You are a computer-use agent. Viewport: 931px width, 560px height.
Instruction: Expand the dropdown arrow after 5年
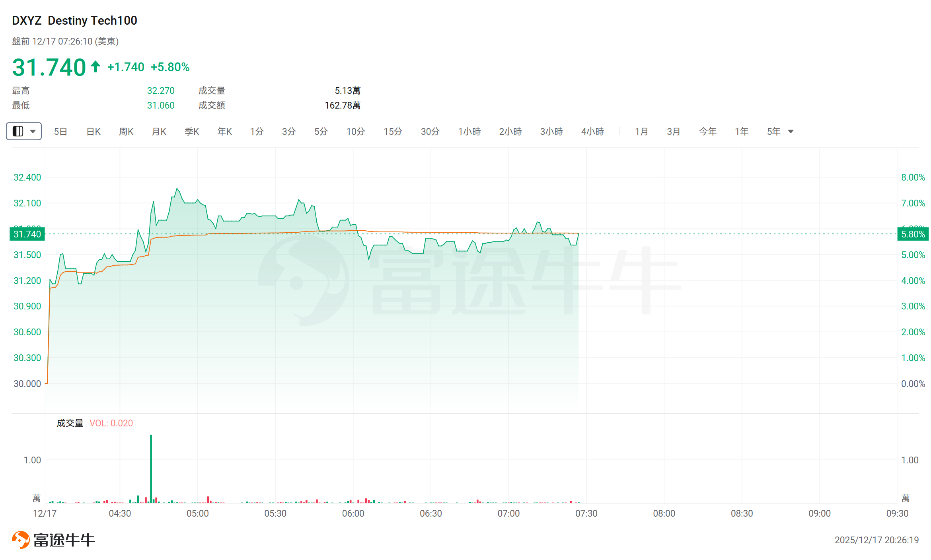(x=791, y=132)
